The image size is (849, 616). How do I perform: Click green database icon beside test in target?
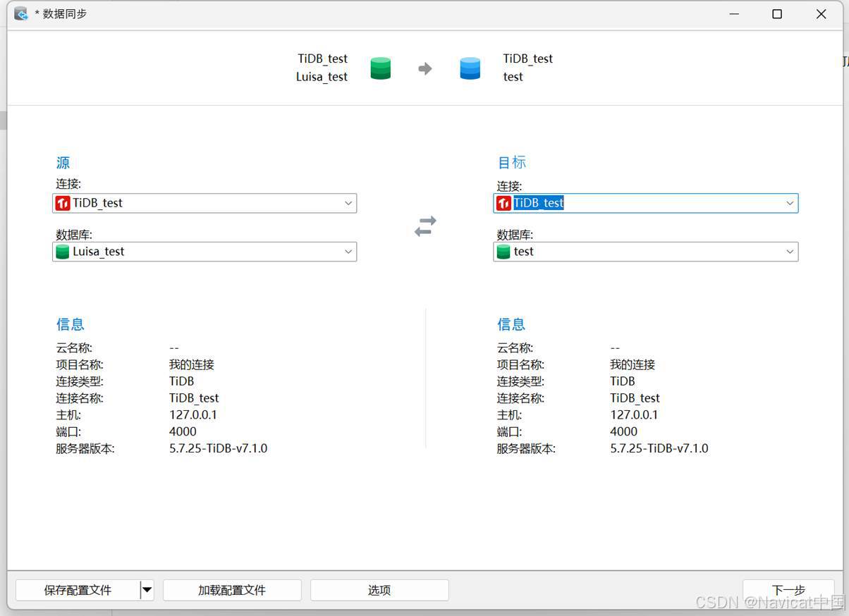503,252
